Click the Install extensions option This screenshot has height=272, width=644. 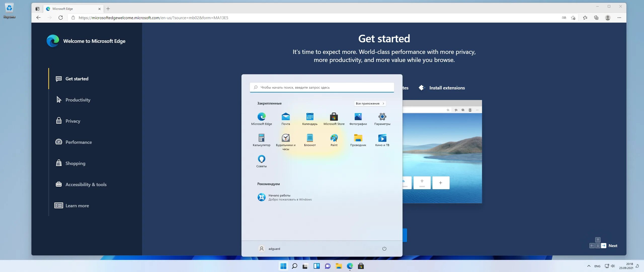[x=442, y=88]
